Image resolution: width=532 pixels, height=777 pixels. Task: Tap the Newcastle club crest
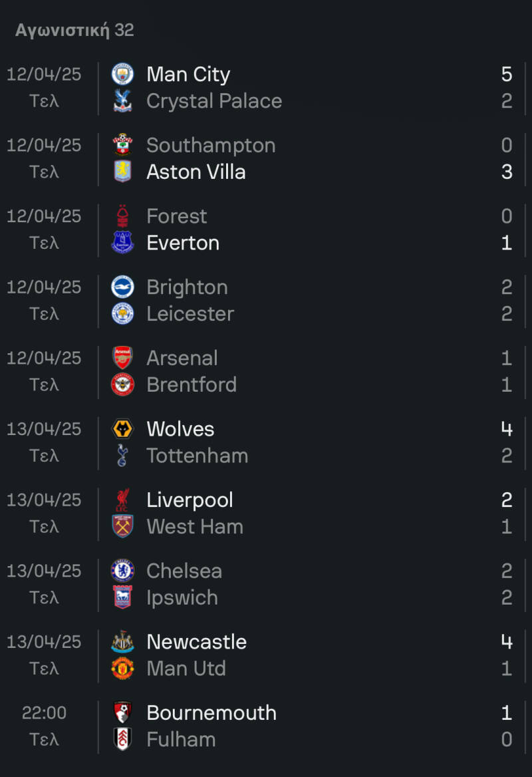(122, 642)
